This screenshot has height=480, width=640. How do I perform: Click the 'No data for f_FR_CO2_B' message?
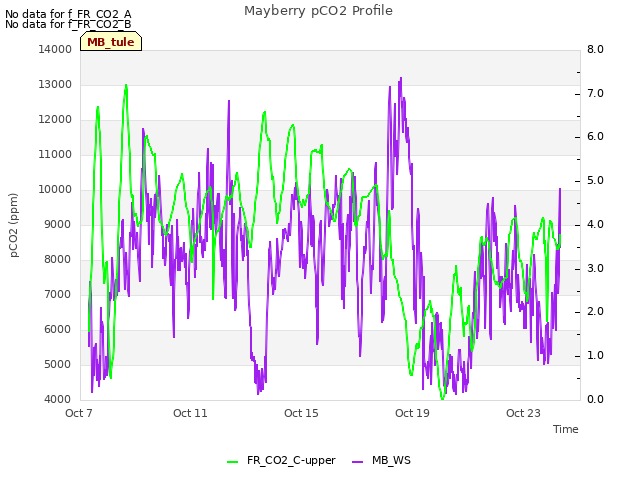68,24
